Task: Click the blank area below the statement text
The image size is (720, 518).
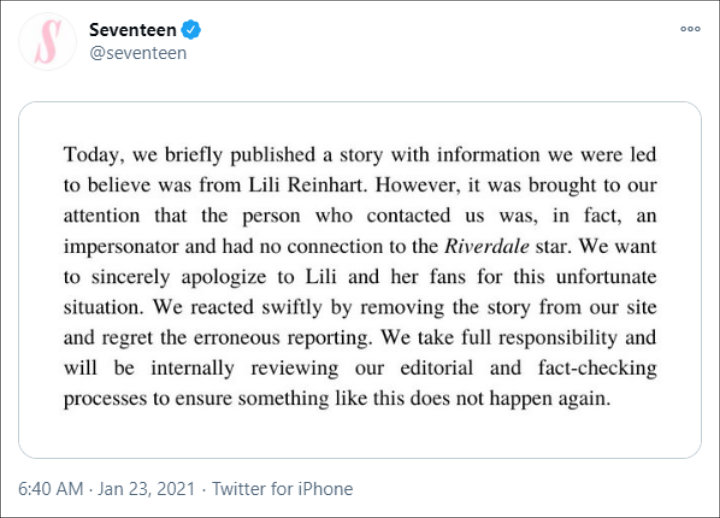Action: point(360,434)
